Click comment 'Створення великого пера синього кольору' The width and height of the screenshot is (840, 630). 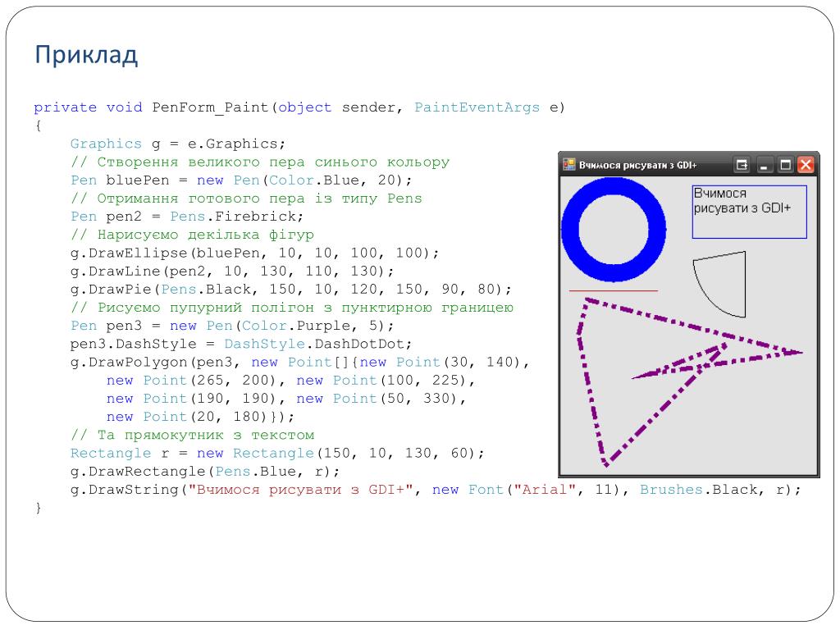tap(260, 162)
